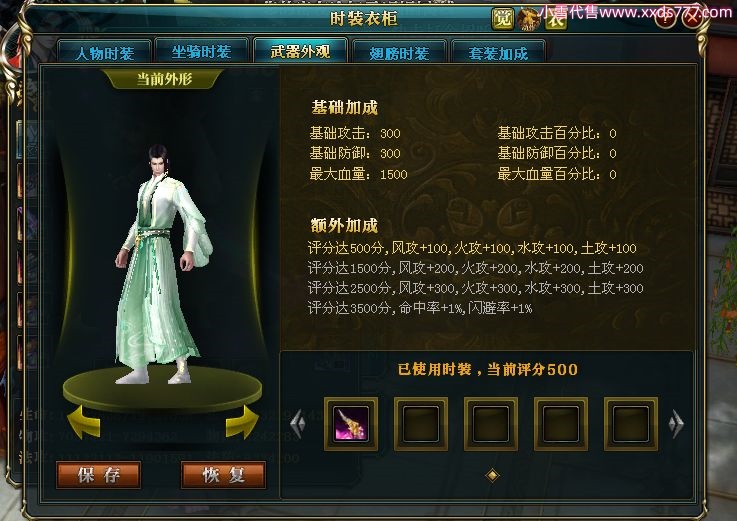Switch to 人物时装 tab
Viewport: 737px width, 521px height.
coord(105,52)
